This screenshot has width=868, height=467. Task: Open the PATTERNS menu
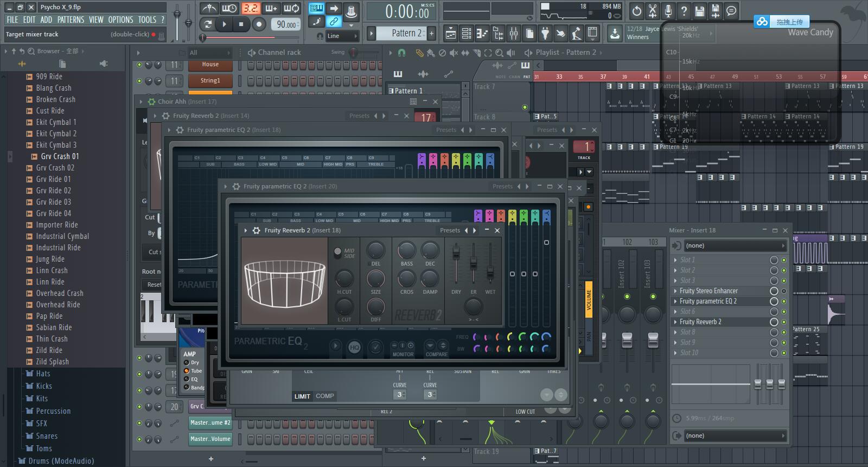tap(71, 20)
